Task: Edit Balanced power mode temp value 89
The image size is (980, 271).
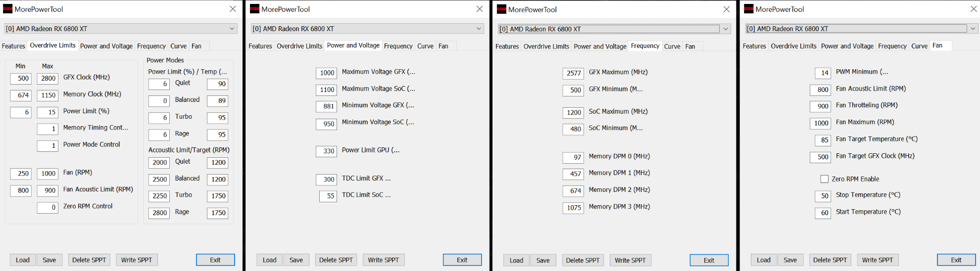Action: coord(217,101)
